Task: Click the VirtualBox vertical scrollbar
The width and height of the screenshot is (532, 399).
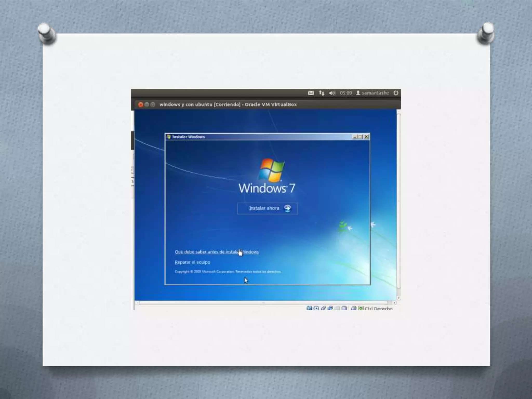Action: click(x=398, y=201)
